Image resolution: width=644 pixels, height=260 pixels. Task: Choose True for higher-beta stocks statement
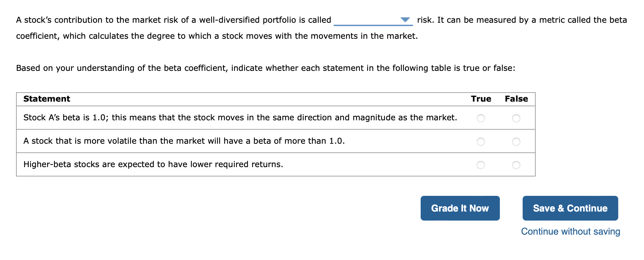click(x=480, y=165)
